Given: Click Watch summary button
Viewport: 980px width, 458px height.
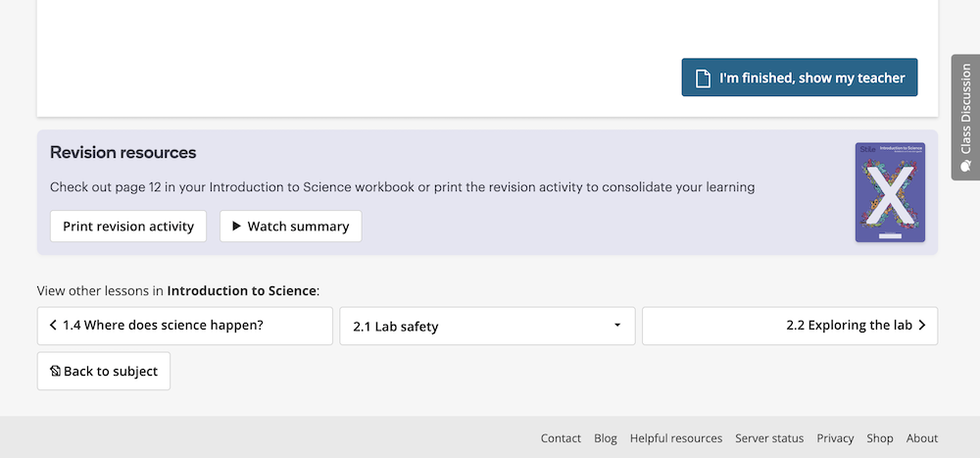Looking at the screenshot, I should pyautogui.click(x=291, y=226).
